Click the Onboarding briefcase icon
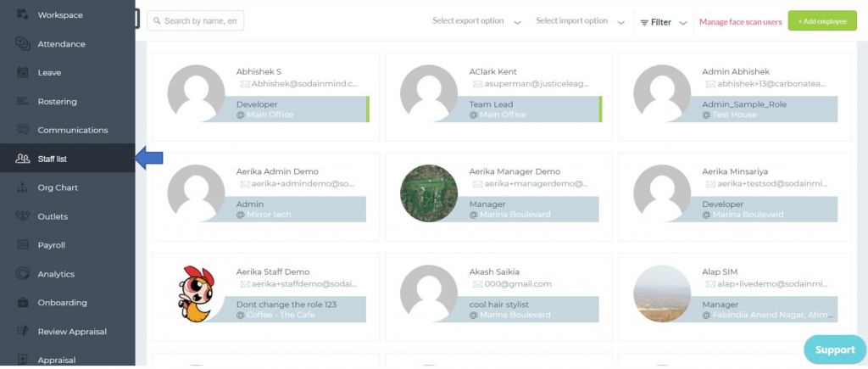The height and width of the screenshot is (369, 868). [23, 303]
